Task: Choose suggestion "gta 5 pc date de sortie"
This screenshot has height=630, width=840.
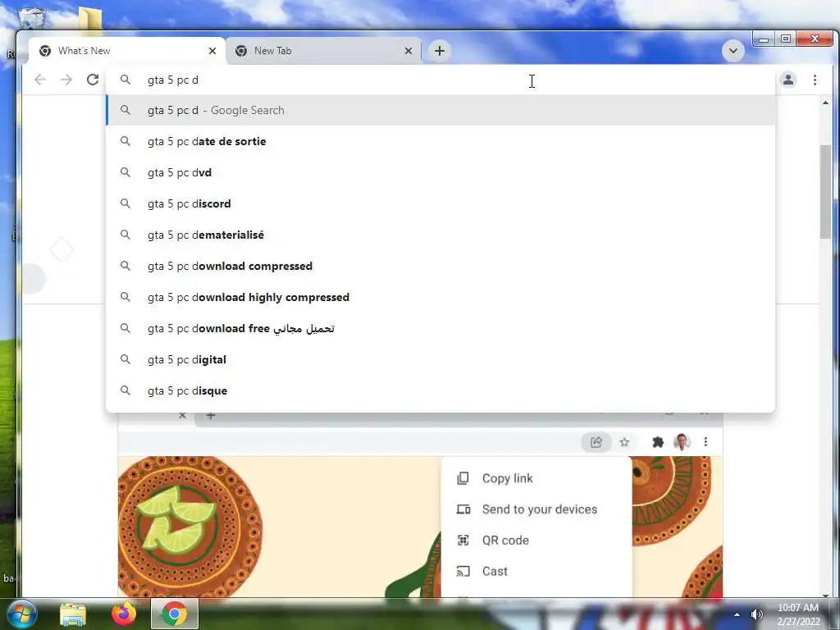Action: coord(441,141)
